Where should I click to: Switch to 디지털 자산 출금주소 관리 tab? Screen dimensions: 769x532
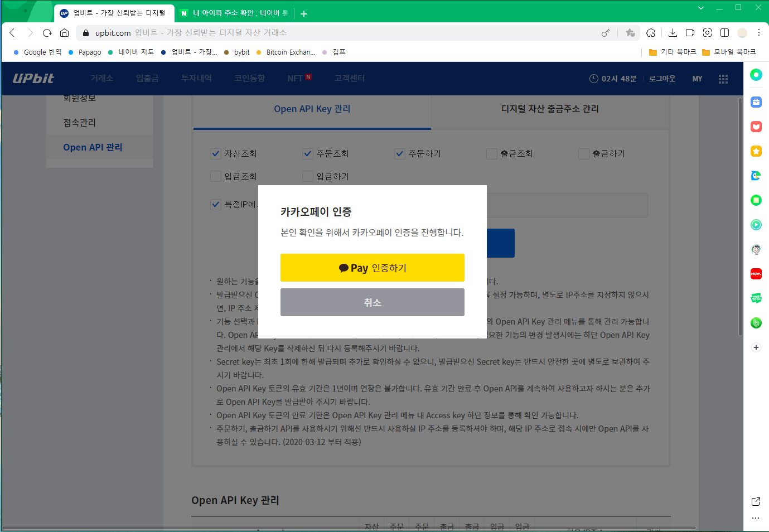pos(550,109)
